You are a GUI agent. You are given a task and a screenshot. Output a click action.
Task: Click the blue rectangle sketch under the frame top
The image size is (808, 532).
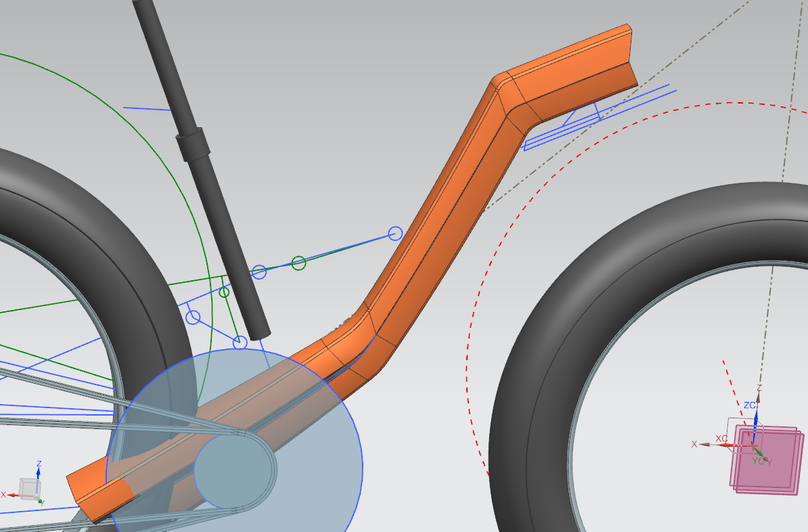click(x=562, y=132)
